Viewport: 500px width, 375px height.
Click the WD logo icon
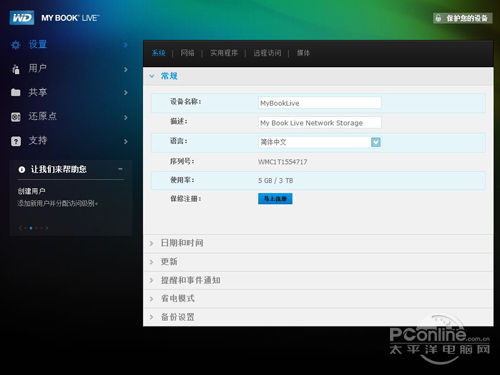click(x=22, y=18)
